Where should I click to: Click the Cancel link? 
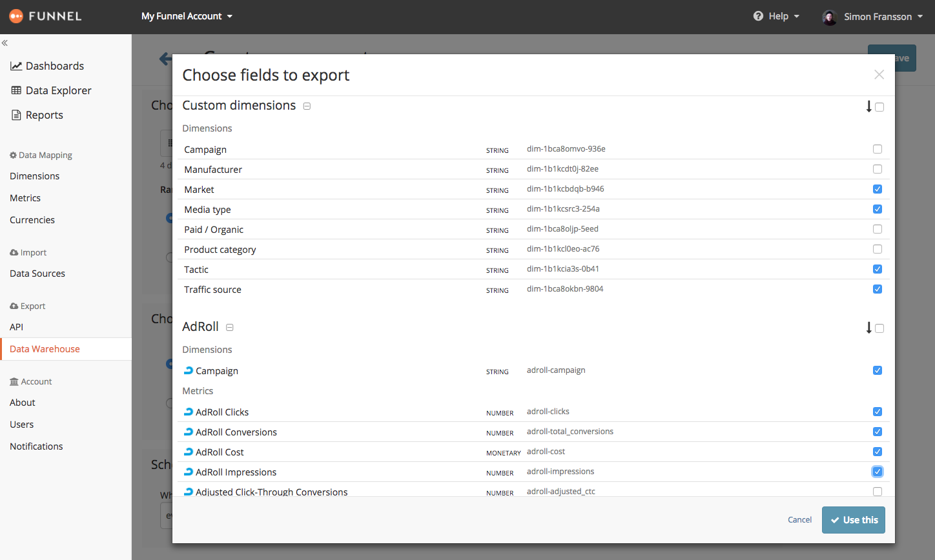(799, 520)
